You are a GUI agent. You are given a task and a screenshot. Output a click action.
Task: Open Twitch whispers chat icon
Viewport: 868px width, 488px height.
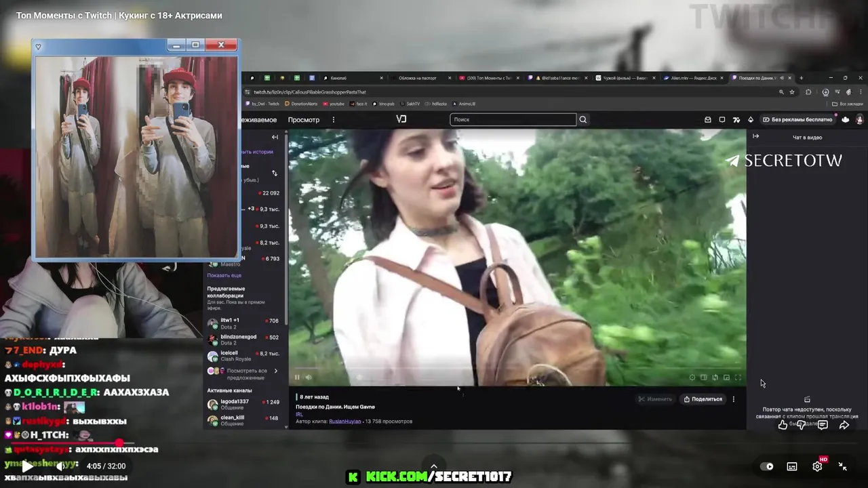coord(722,119)
